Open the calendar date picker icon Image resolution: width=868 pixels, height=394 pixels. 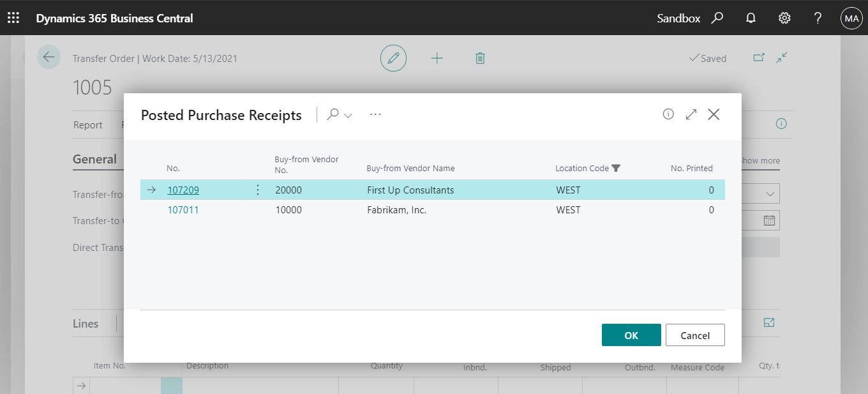pos(770,220)
